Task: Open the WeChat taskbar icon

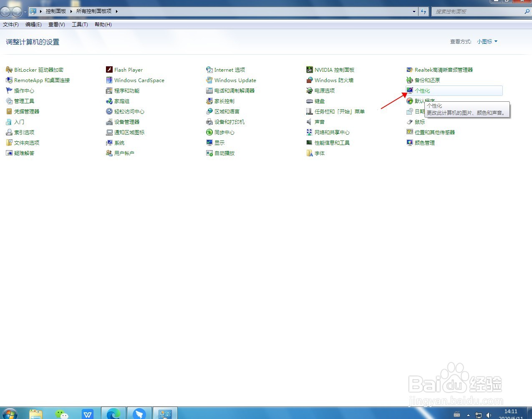Action: click(x=62, y=414)
